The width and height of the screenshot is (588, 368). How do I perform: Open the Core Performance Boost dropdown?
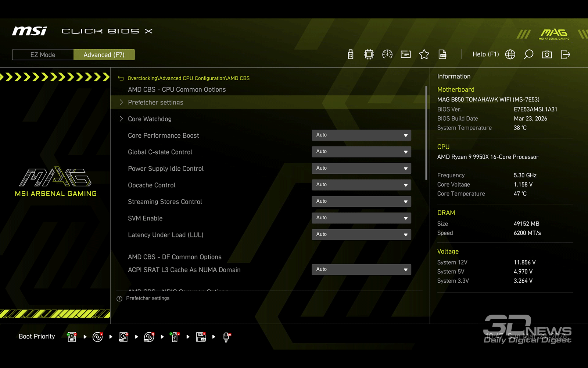click(361, 135)
